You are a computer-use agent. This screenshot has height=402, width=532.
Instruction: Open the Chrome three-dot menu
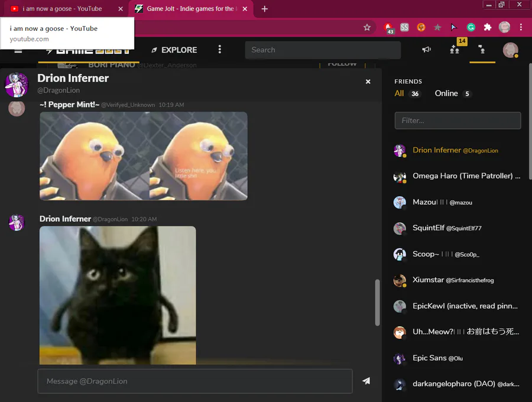tap(521, 27)
